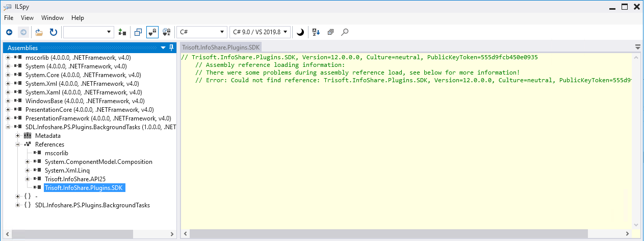Click the System.Xml.Linq reference icon
Screen dimensions: 644x241
[37, 170]
